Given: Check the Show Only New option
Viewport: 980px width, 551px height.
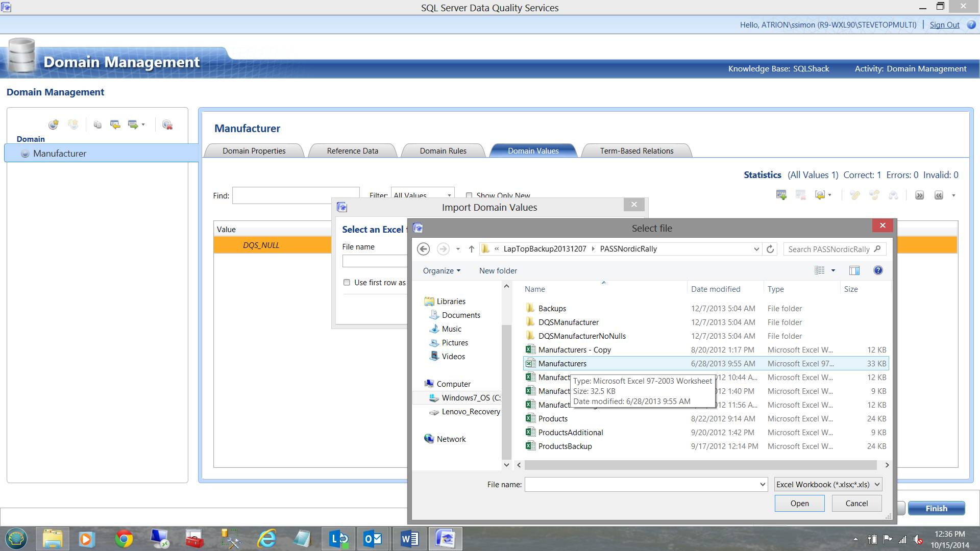Looking at the screenshot, I should pos(469,195).
